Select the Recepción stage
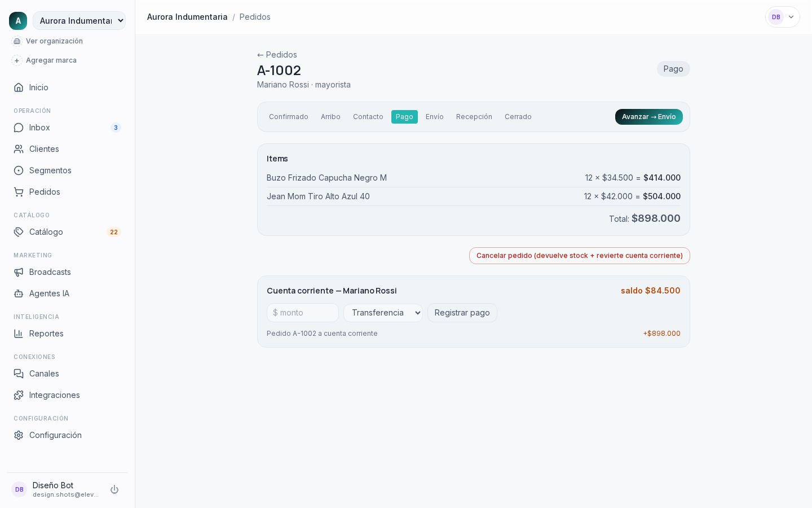Viewport: 812px width, 508px height. pos(474,117)
